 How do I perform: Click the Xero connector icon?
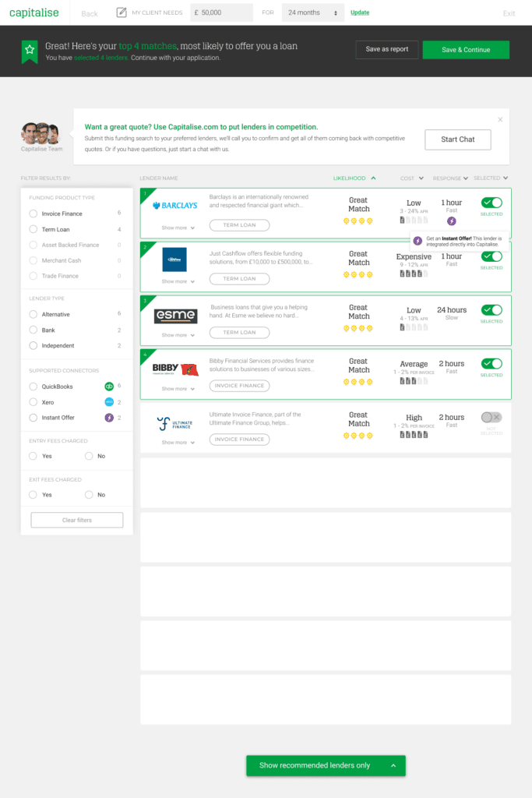[x=109, y=402]
